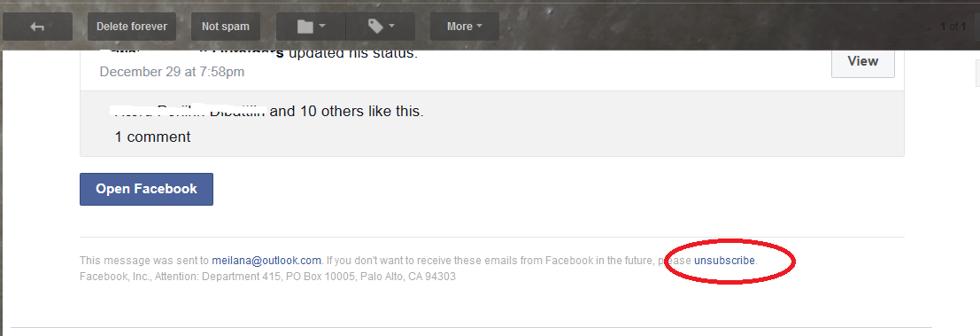This screenshot has width=980, height=336.
Task: Open the meilana@outlook.com email link
Action: (x=266, y=261)
